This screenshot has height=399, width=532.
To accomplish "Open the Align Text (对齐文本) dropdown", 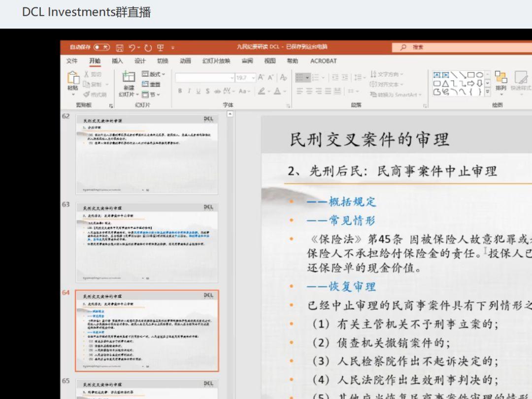I will coord(387,84).
